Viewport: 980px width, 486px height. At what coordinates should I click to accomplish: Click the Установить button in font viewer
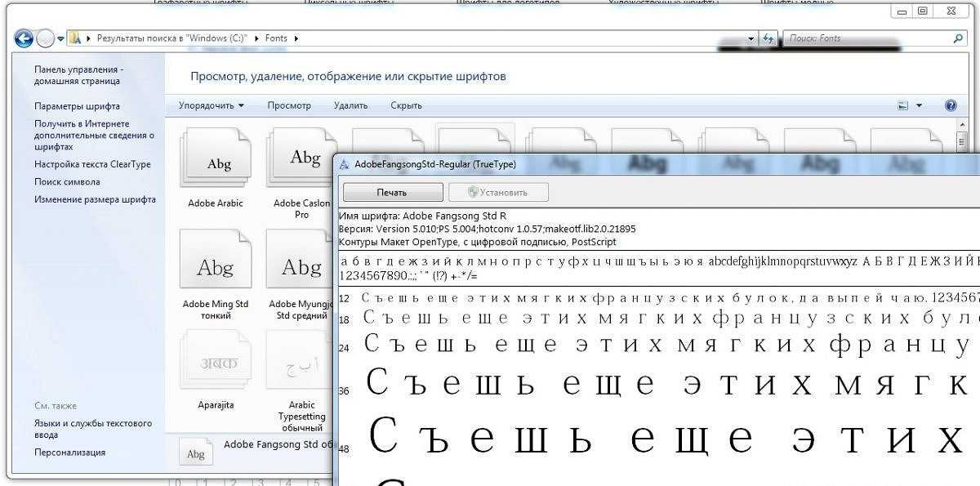[498, 192]
